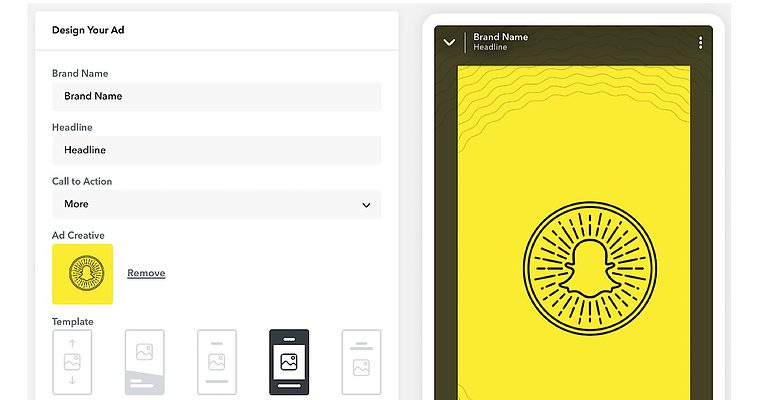This screenshot has width=760, height=400.
Task: Click the Headline text in preview header
Action: (x=490, y=47)
